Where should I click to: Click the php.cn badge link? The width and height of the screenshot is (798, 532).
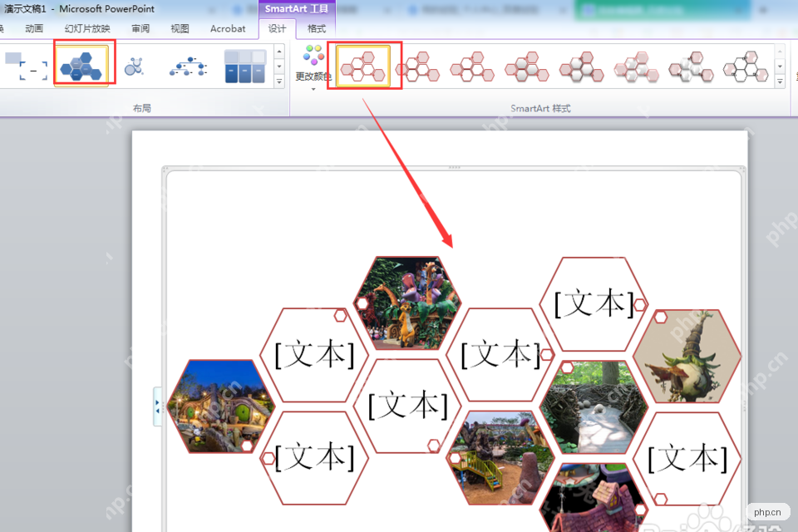point(767,512)
